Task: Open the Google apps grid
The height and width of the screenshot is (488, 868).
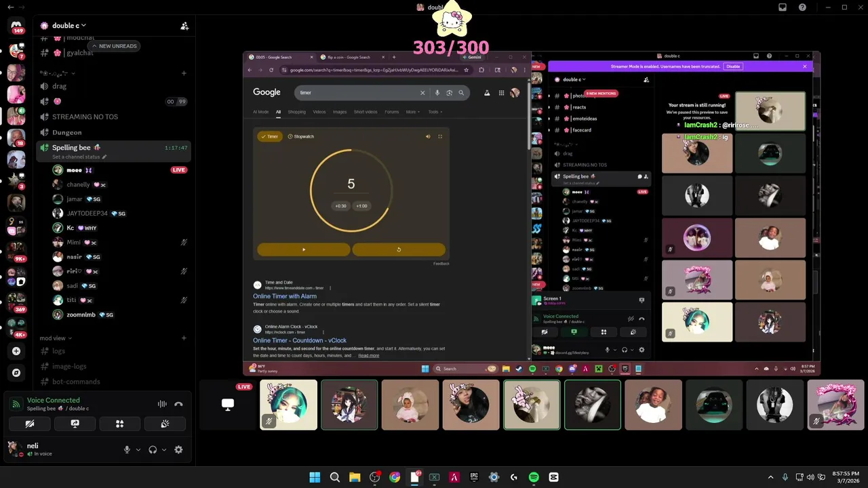Action: (501, 93)
